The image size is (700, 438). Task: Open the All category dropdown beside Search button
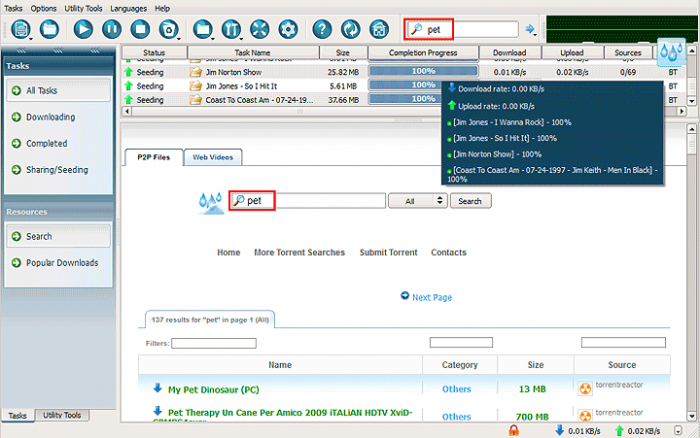tap(418, 201)
